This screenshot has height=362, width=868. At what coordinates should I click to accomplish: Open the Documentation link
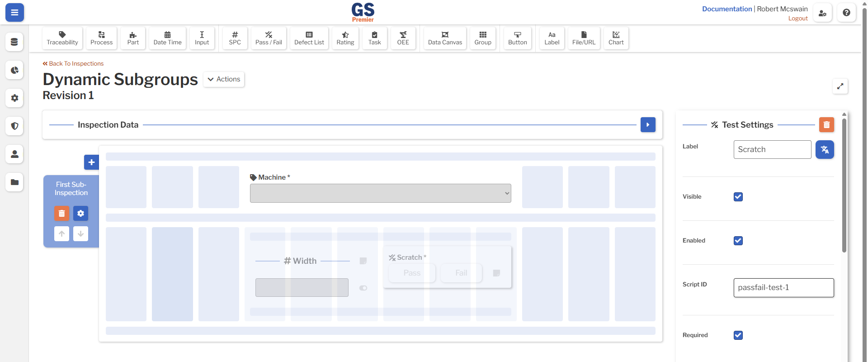point(727,9)
